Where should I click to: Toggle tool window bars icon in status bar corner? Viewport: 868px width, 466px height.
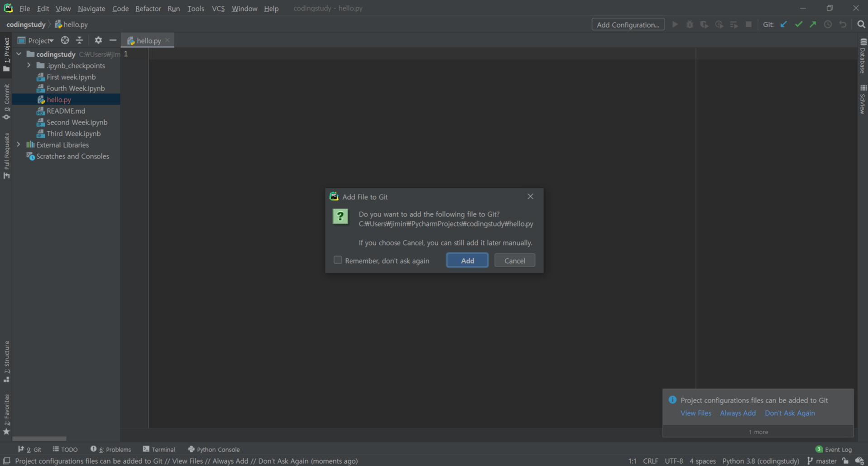point(6,461)
